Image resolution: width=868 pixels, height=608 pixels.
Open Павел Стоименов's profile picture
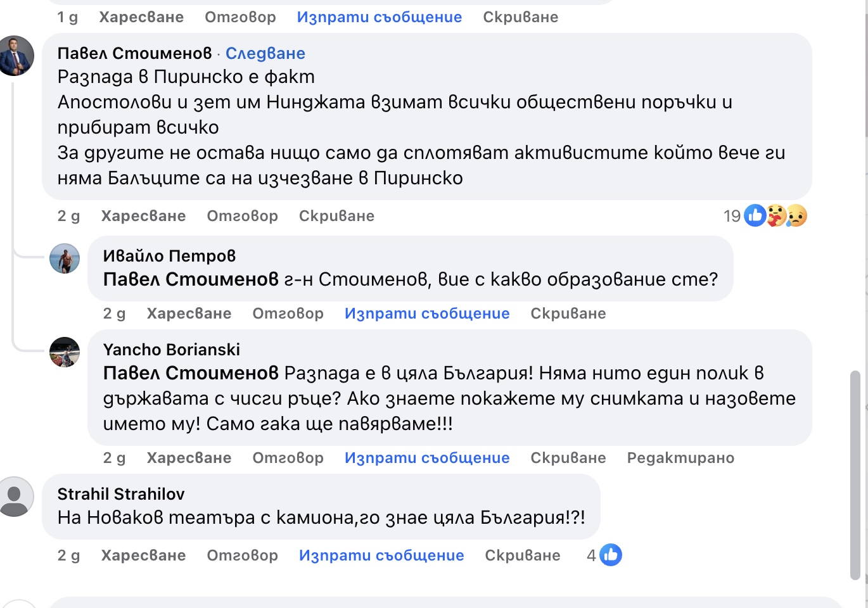pyautogui.click(x=17, y=56)
